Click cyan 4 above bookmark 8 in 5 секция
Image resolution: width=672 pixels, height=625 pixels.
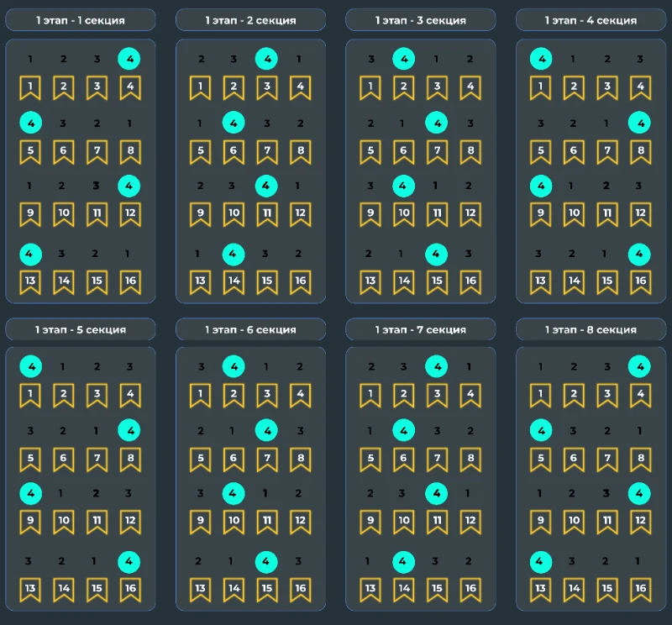pyautogui.click(x=129, y=430)
